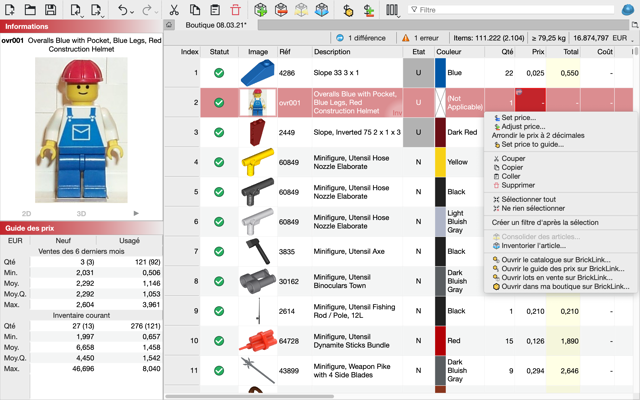
Task: Undo the last action
Action: (125, 10)
